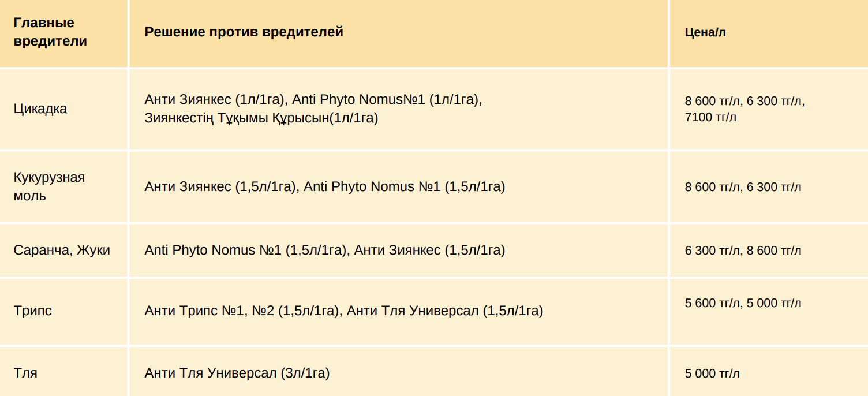Viewport: 868px width, 396px height.
Task: Click the "Тля" pest cell
Action: [x=25, y=373]
